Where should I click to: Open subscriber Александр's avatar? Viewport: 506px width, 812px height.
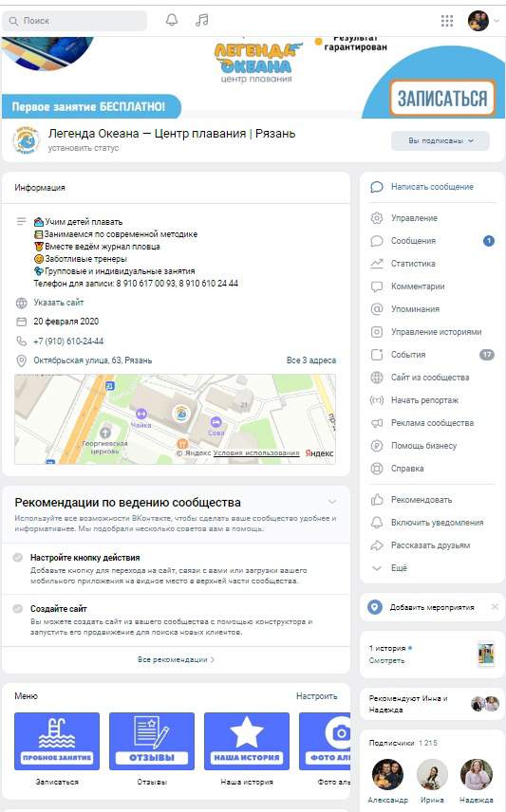point(387,775)
